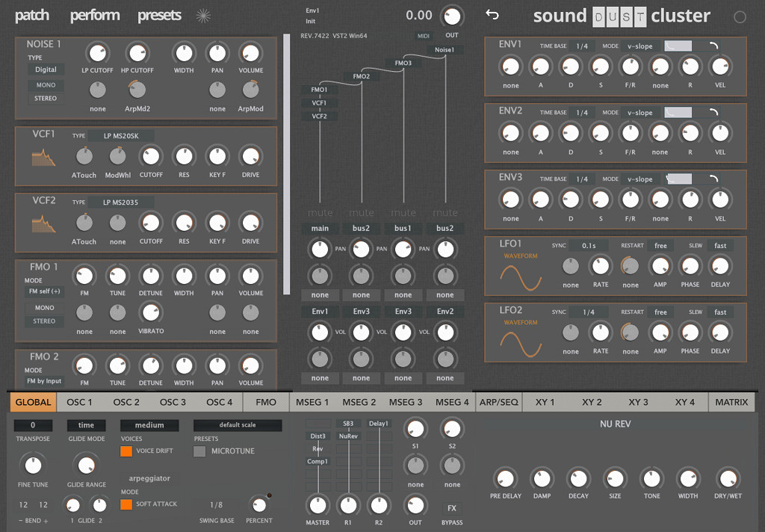The width and height of the screenshot is (765, 532).
Task: Click the Transpose value field
Action: click(x=33, y=425)
